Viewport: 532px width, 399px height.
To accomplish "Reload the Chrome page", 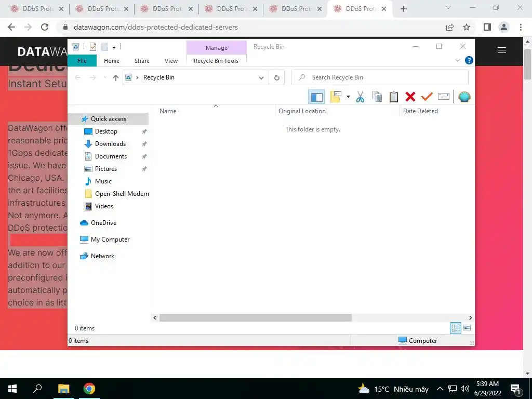I will pyautogui.click(x=45, y=27).
